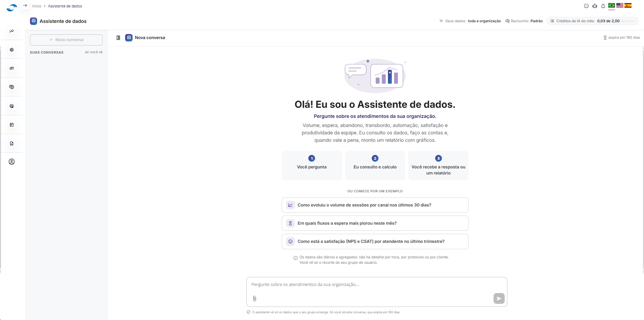Go to 'Início' in the breadcrumb
The width and height of the screenshot is (644, 320).
coord(37,6)
